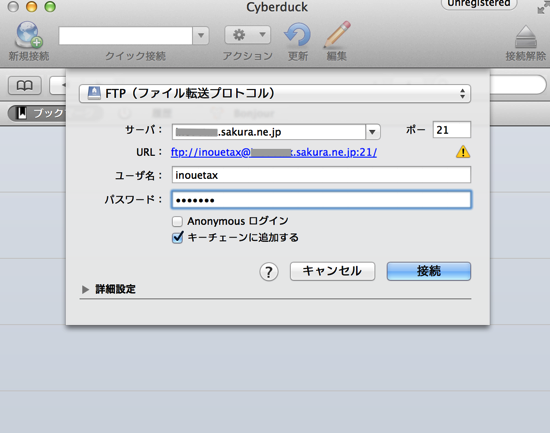Image resolution: width=550 pixels, height=433 pixels.
Task: Click the password field
Action: 321,200
